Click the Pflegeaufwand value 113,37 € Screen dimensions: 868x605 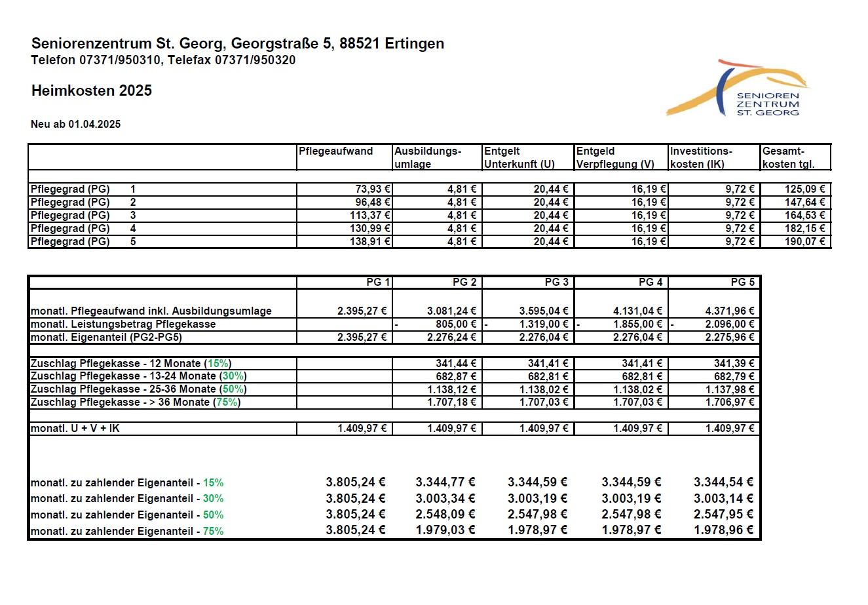[370, 216]
